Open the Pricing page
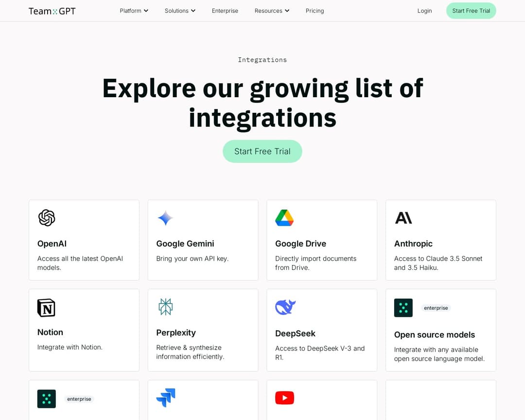This screenshot has width=525, height=420. click(x=315, y=11)
